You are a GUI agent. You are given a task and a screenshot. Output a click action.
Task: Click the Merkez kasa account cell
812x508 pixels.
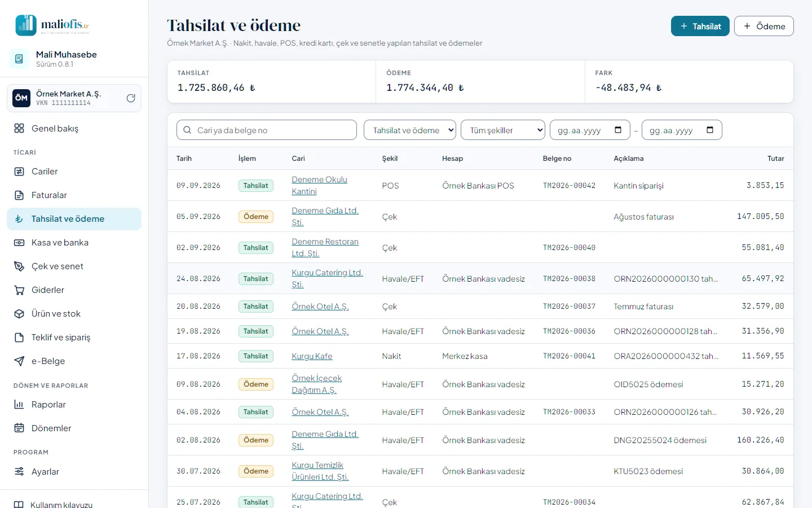[465, 356]
